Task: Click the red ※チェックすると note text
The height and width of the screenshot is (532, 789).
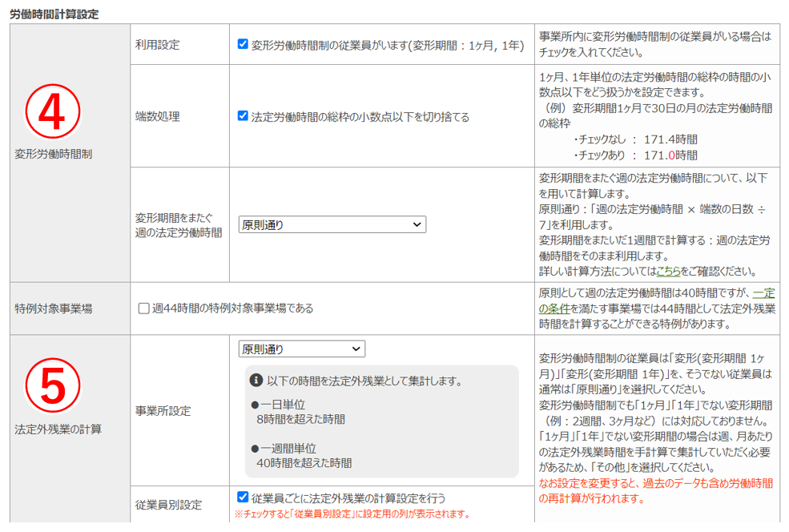Action: point(352,514)
